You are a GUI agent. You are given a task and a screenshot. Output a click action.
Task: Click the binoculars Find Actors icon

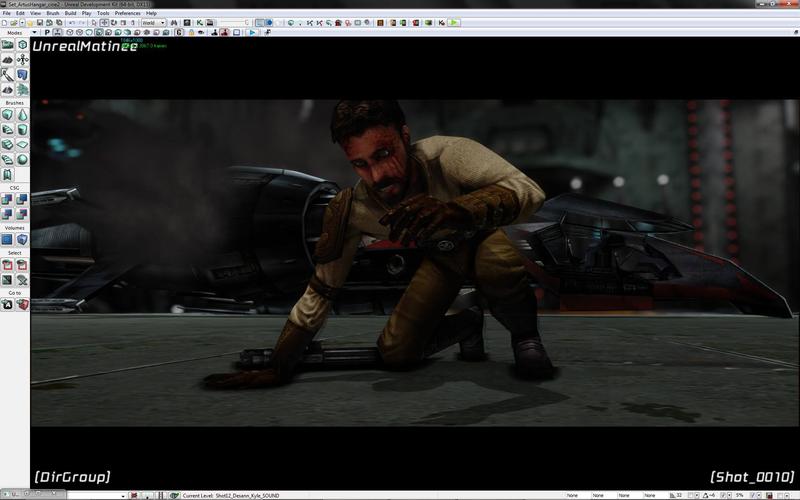(174, 23)
